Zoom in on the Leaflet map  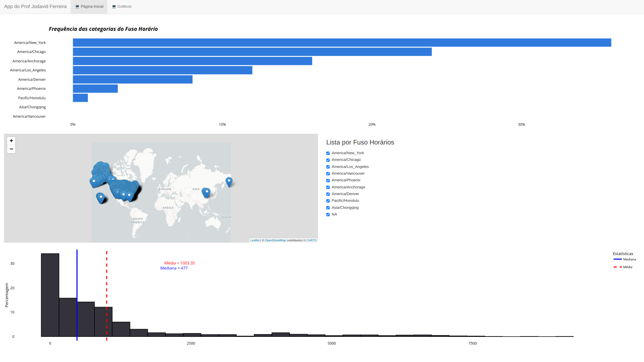(11, 141)
